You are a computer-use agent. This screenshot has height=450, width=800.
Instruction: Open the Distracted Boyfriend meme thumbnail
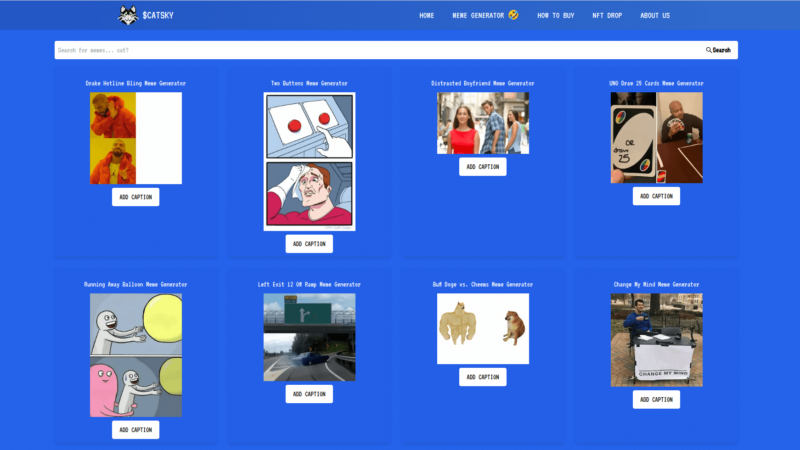(x=483, y=123)
